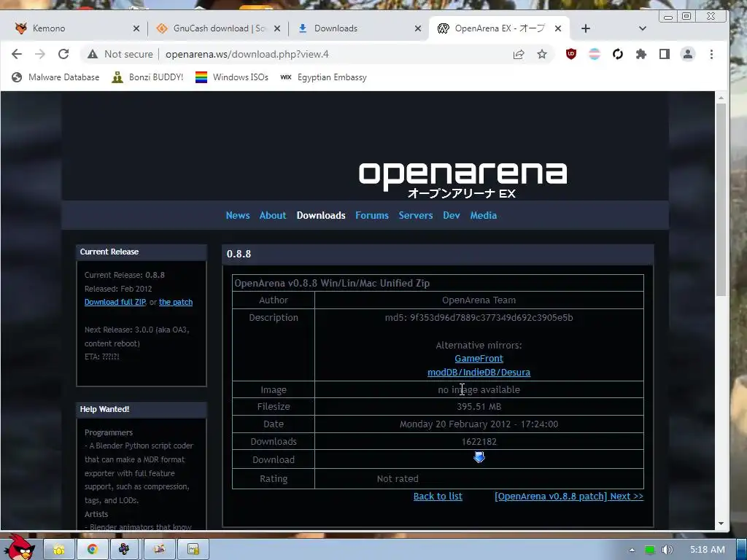
Task: Click the circular arrows extension icon
Action: point(617,54)
